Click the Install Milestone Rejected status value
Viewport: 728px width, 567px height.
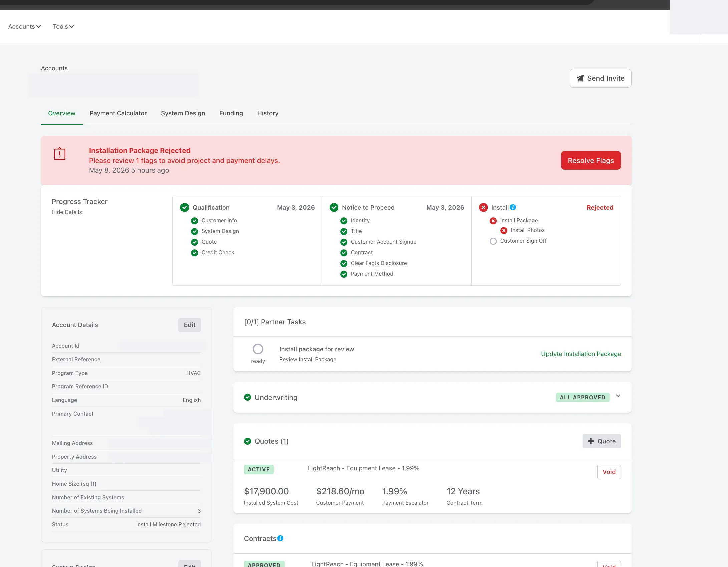[x=168, y=524]
